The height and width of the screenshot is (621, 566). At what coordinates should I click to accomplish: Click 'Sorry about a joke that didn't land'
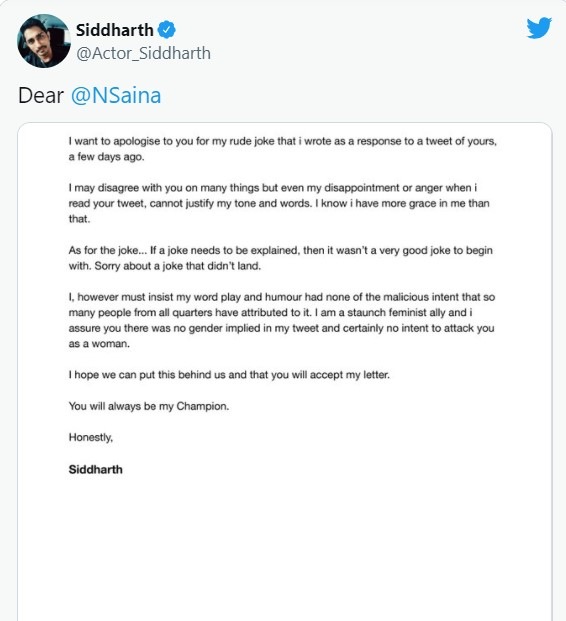click(x=177, y=266)
